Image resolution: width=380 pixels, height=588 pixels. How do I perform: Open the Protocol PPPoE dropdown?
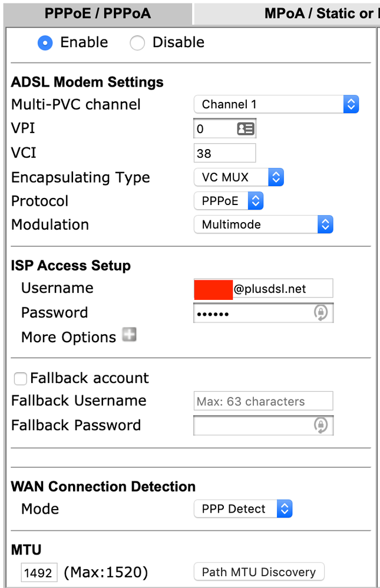(x=228, y=201)
